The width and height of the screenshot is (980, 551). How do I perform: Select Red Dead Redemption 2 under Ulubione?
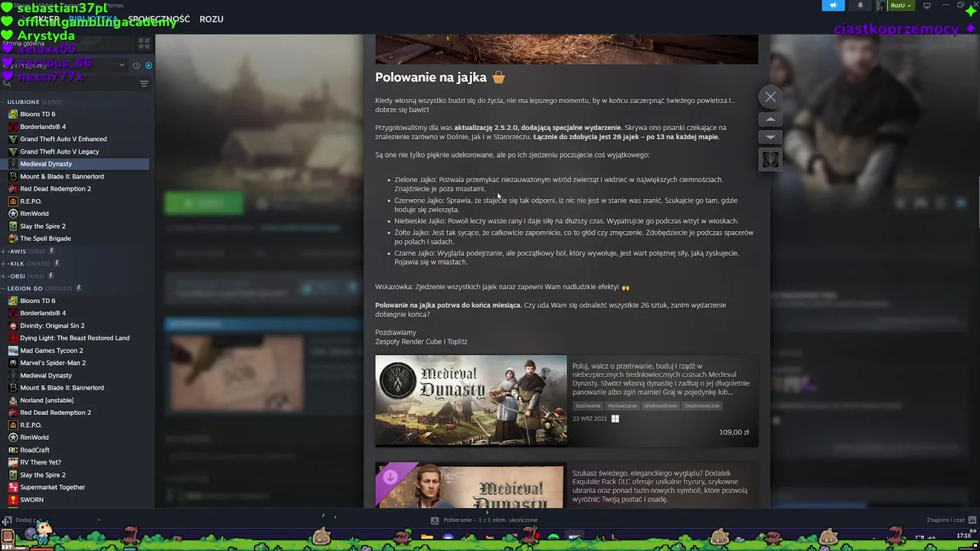[x=55, y=188]
